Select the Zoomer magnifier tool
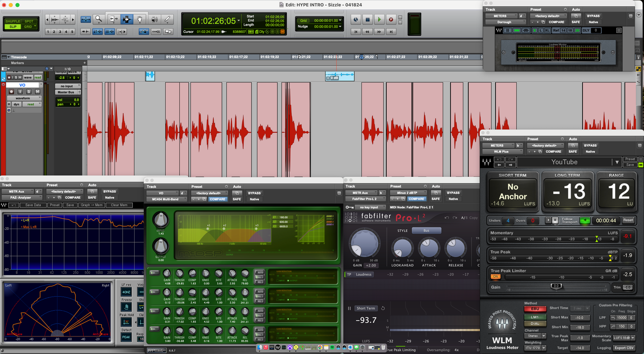Viewport: 644px width, 354px height. [x=98, y=19]
